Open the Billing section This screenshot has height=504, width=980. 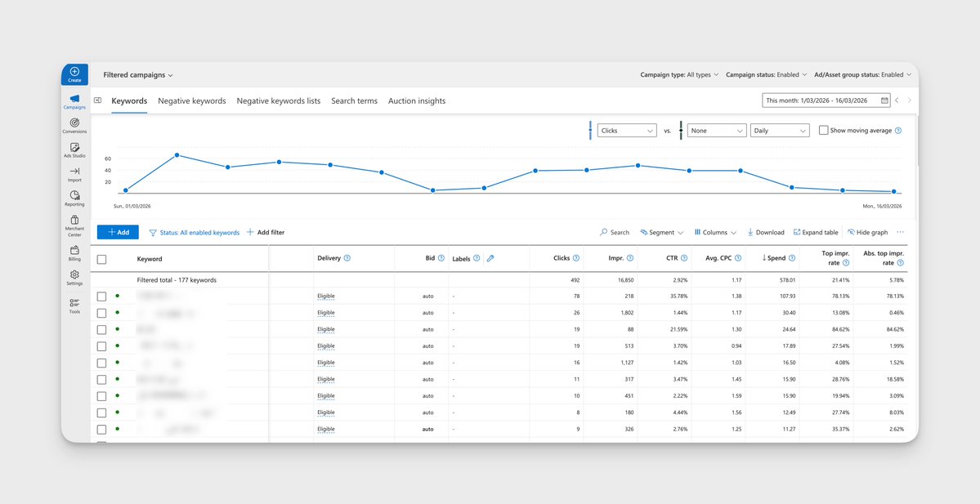coord(74,256)
